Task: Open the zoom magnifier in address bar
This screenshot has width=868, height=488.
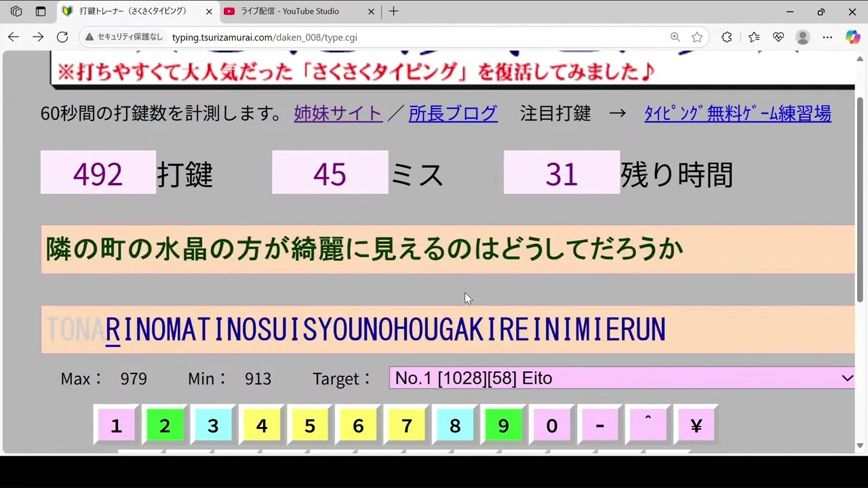Action: [x=675, y=37]
